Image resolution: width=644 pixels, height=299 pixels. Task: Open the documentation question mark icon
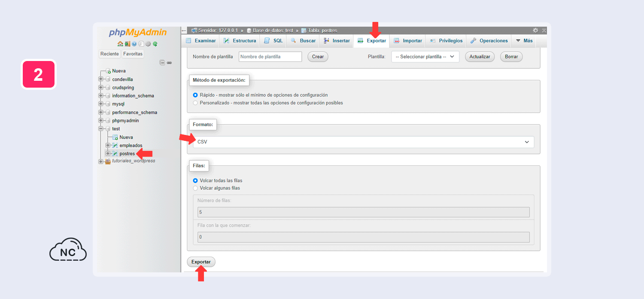pos(134,44)
